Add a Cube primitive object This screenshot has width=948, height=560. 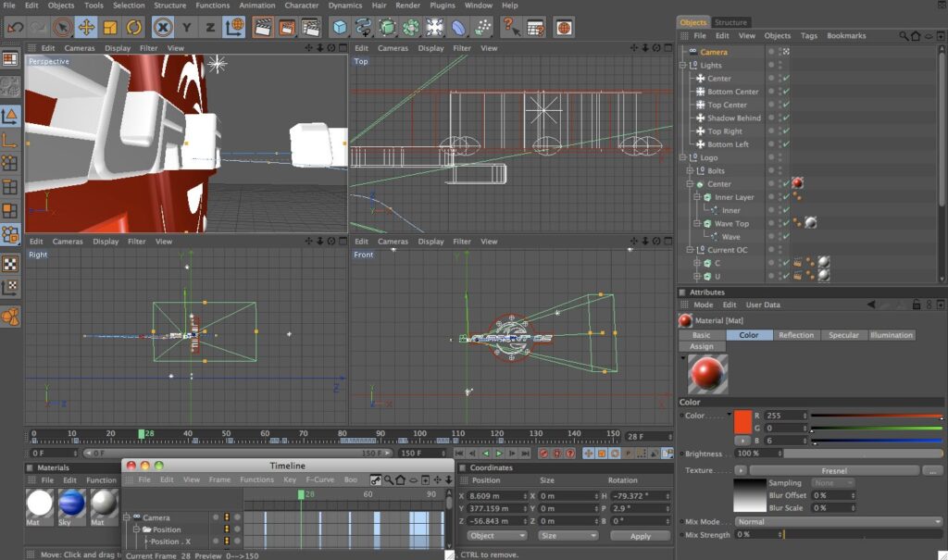coord(341,27)
